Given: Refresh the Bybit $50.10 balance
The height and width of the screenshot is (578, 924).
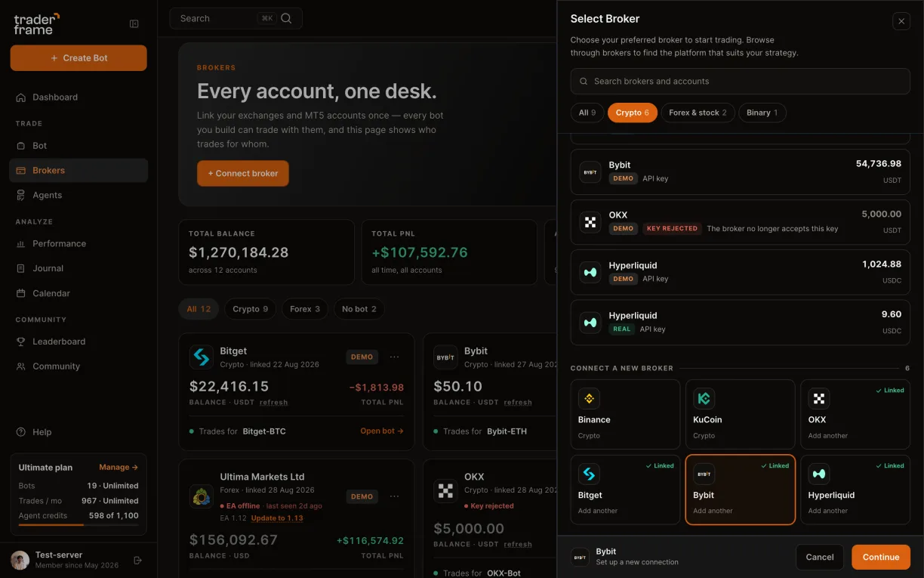Looking at the screenshot, I should tap(518, 403).
